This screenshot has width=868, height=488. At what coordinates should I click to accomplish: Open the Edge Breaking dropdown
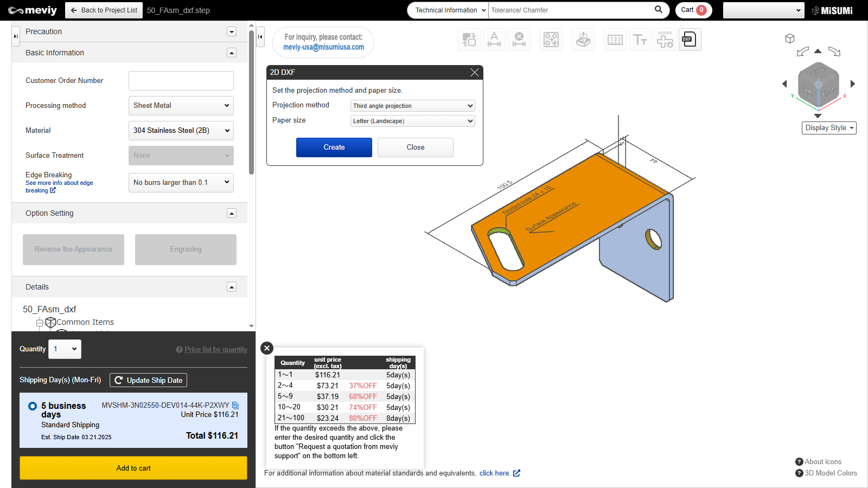click(x=181, y=183)
